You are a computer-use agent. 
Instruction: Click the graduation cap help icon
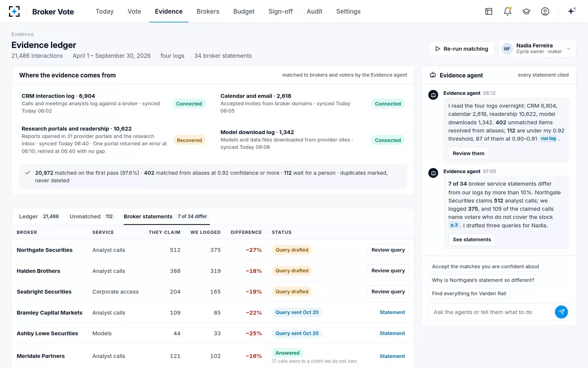click(526, 11)
